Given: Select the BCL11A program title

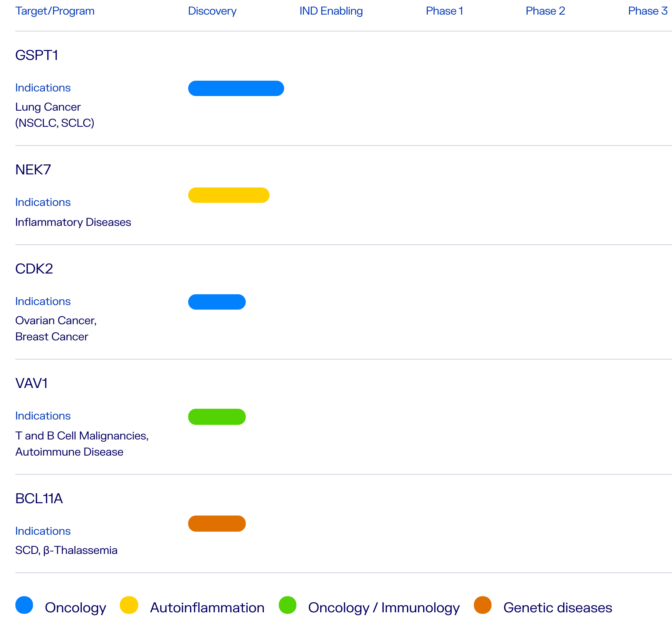Looking at the screenshot, I should 39,499.
